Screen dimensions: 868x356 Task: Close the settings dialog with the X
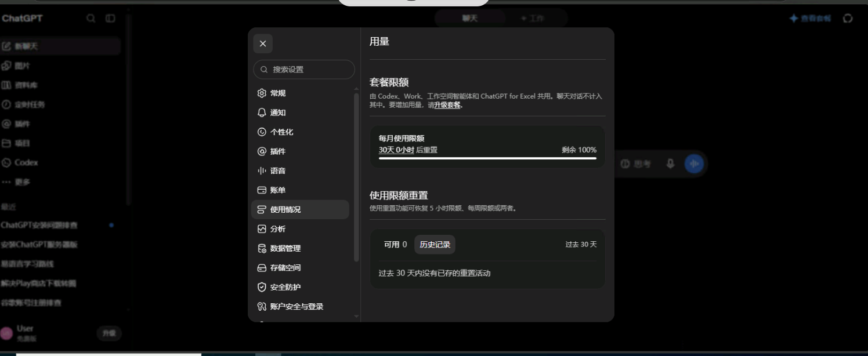263,43
